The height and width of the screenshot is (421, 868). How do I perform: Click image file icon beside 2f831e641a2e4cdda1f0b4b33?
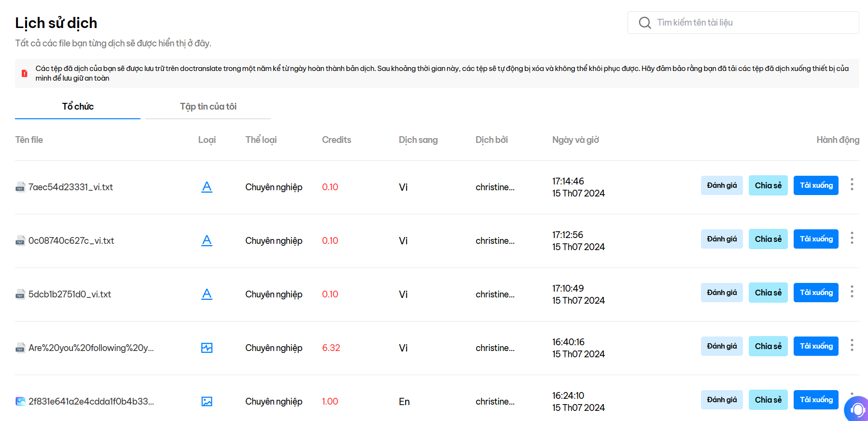[x=20, y=401]
